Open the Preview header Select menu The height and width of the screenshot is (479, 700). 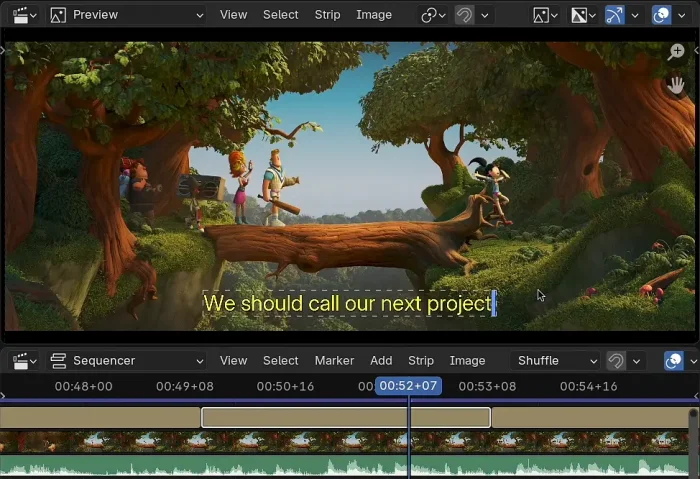click(x=280, y=15)
